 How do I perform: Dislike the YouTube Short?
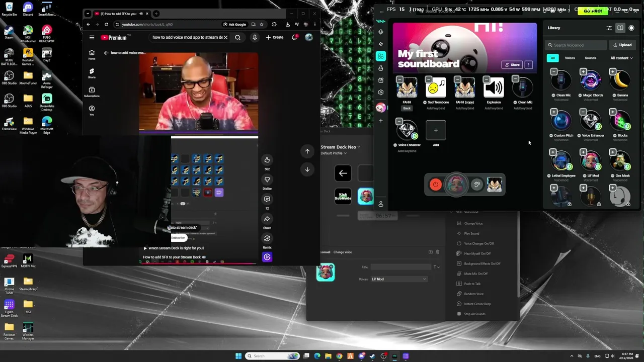point(267,179)
